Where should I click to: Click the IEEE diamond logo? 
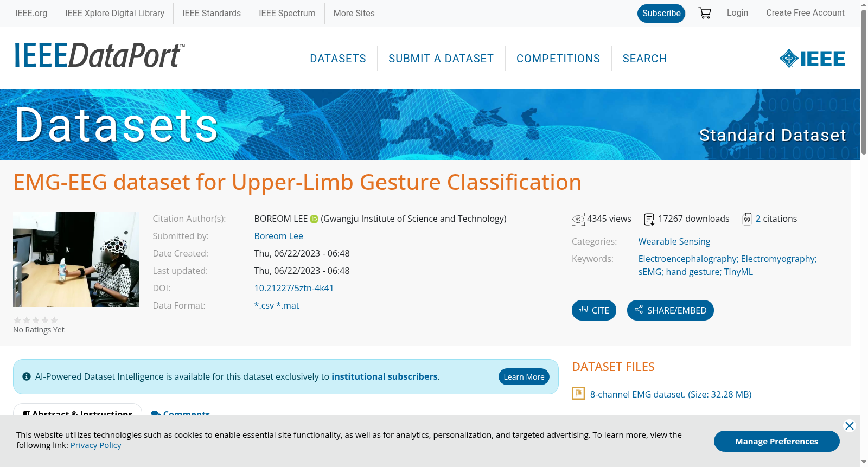812,58
